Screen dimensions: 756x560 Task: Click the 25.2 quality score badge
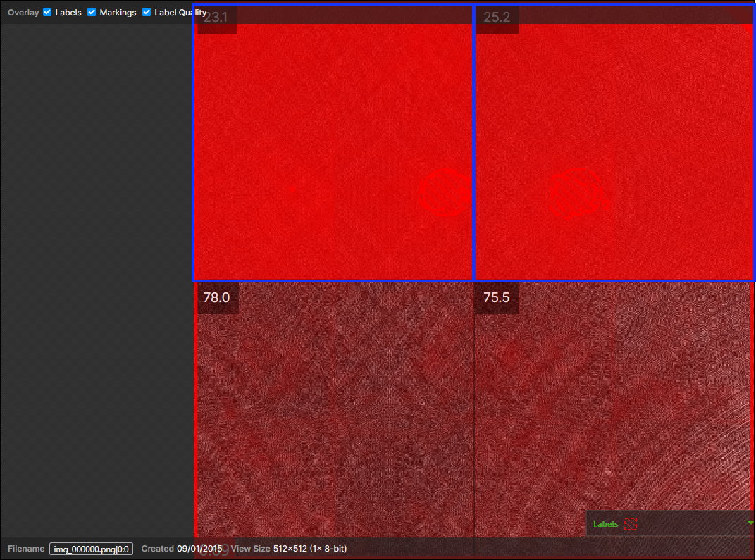497,18
